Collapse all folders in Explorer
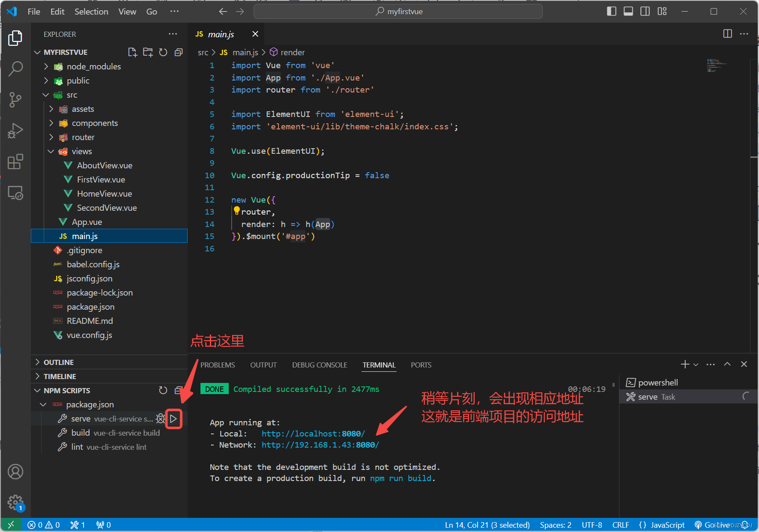The height and width of the screenshot is (532, 759). pyautogui.click(x=179, y=52)
